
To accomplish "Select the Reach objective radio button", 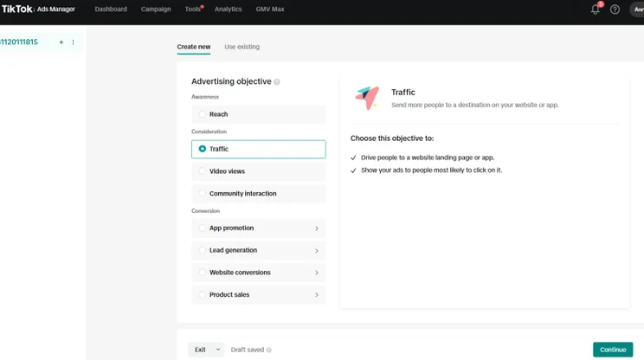I will (202, 114).
